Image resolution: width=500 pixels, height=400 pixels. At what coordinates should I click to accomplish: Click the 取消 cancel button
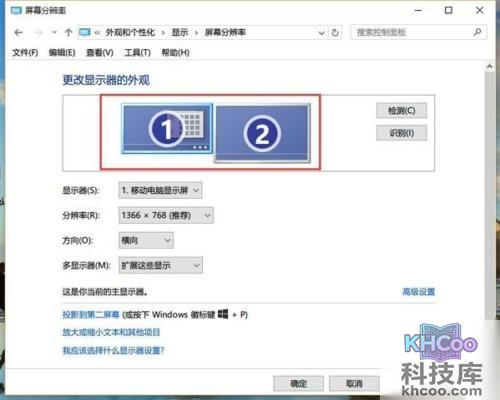(354, 383)
